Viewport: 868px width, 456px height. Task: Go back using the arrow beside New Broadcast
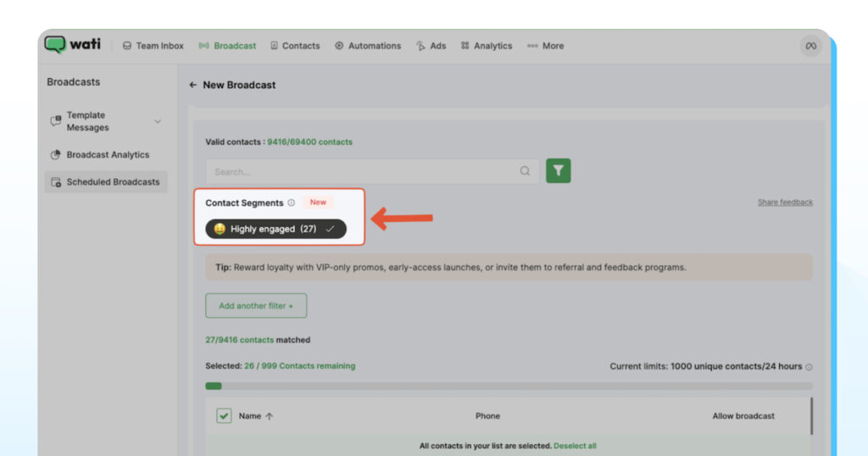click(x=193, y=85)
